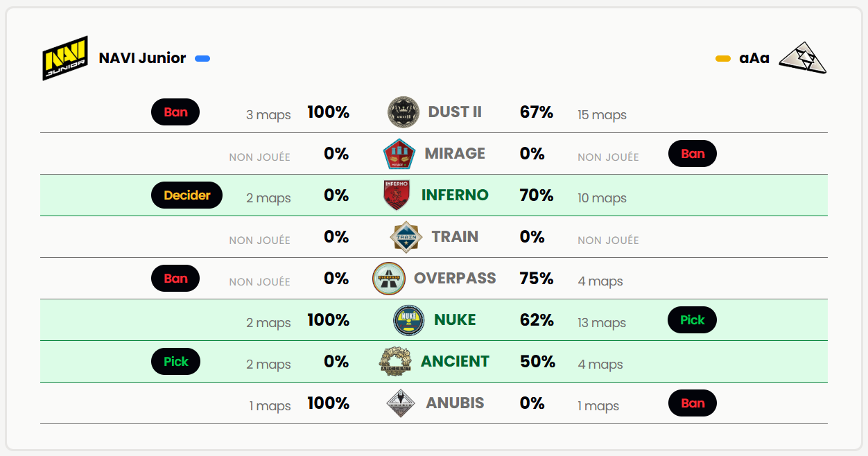Select the Nuke map badge icon
The height and width of the screenshot is (456, 868).
tap(409, 320)
